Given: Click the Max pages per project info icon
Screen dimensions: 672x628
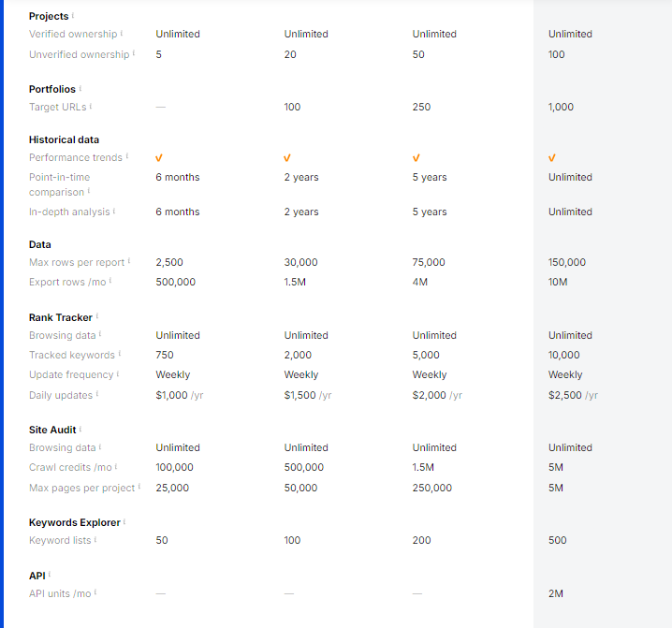Looking at the screenshot, I should click(139, 488).
